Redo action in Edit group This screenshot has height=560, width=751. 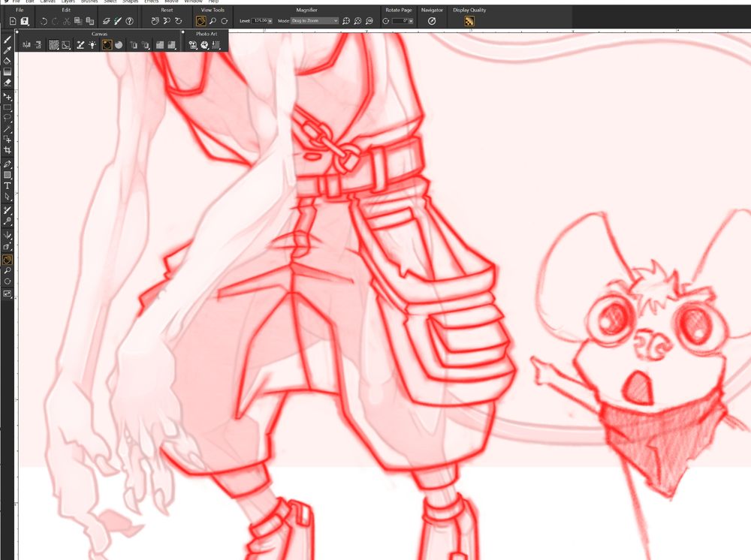[55, 21]
